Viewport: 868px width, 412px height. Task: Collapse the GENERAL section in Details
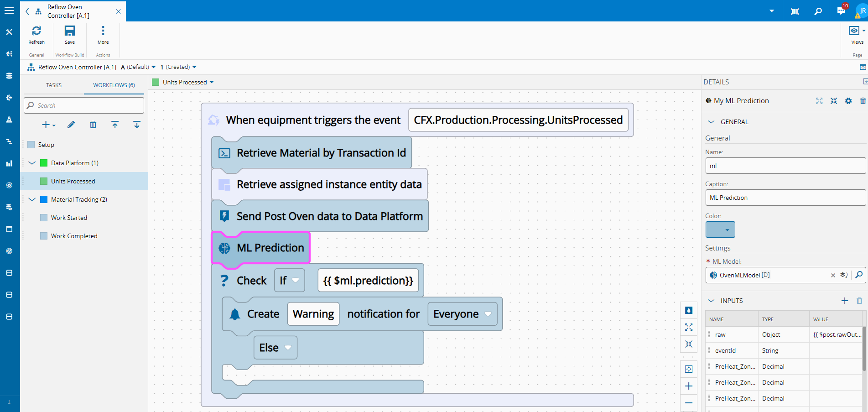click(711, 122)
